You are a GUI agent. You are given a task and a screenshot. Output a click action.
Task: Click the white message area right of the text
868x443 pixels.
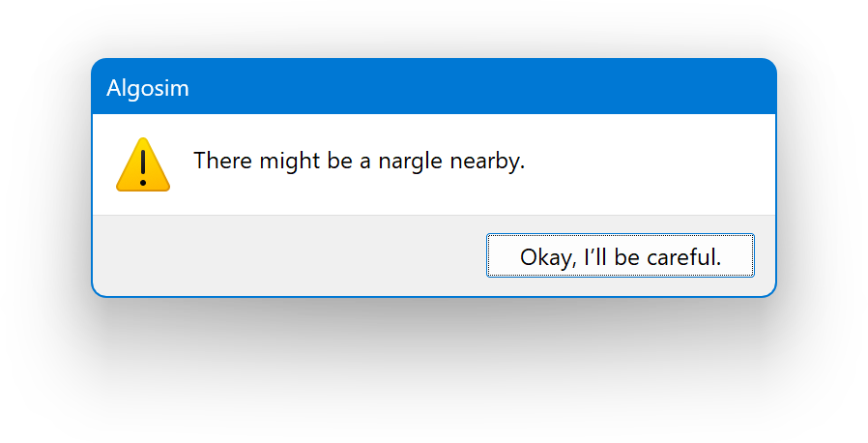[x=648, y=163]
